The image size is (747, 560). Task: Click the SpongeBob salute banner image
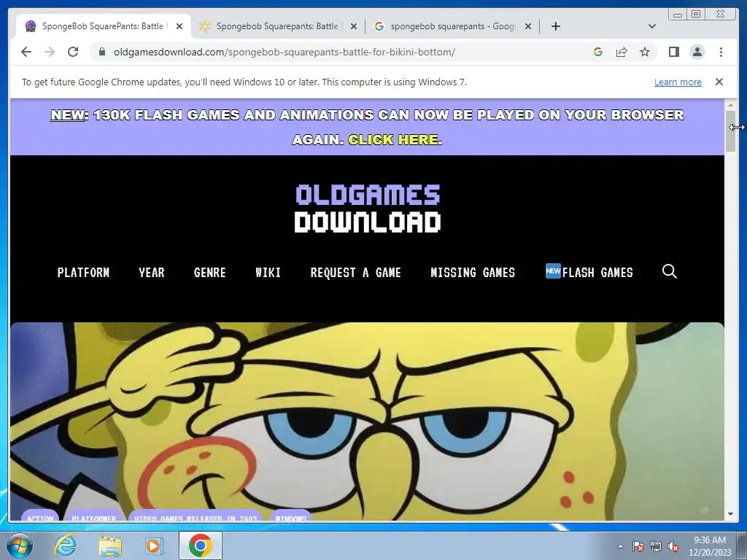pyautogui.click(x=367, y=421)
